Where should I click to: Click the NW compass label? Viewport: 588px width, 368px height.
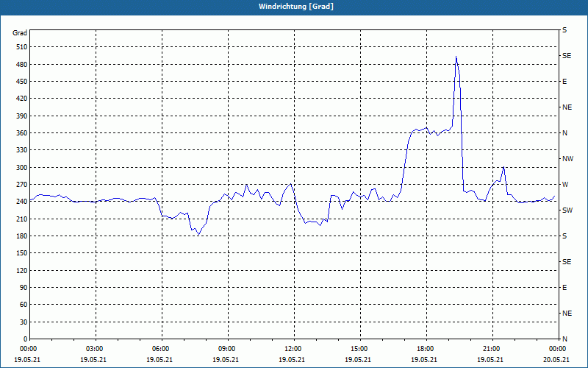(x=567, y=159)
